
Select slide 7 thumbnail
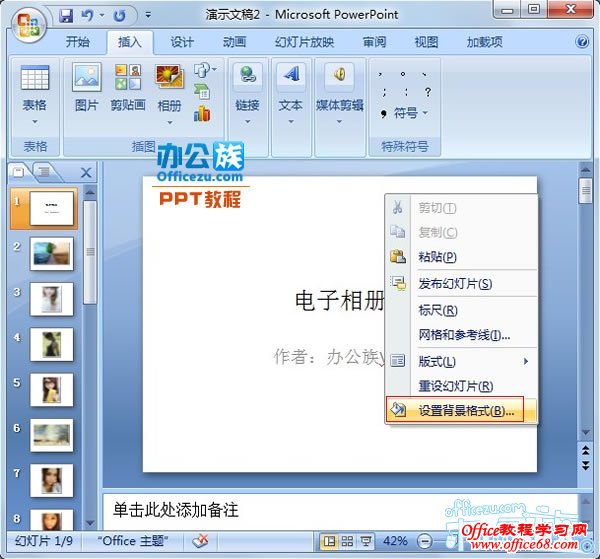[x=52, y=481]
